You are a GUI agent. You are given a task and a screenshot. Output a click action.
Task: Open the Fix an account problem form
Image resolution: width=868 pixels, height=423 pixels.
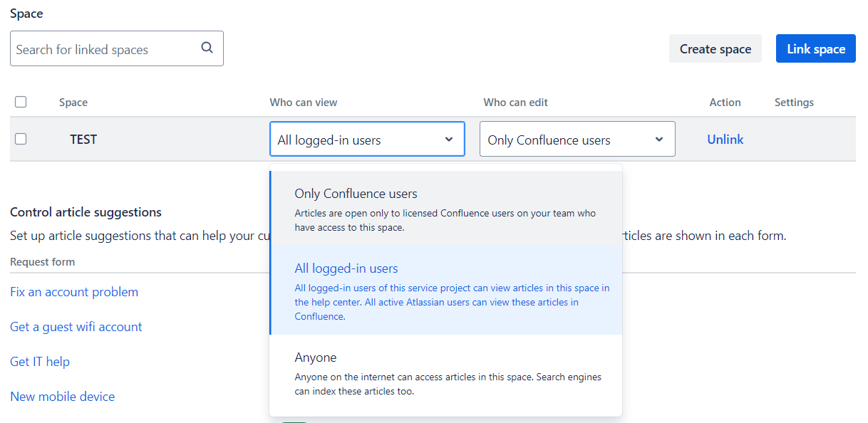(x=74, y=292)
